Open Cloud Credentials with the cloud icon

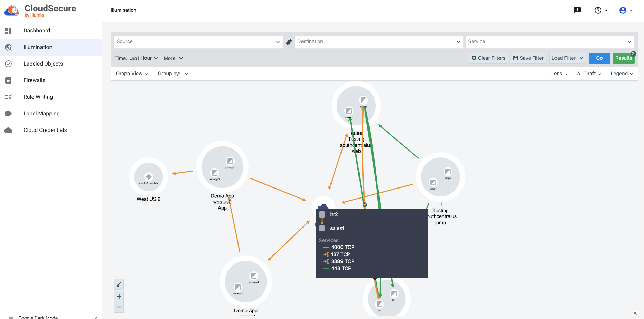9,130
